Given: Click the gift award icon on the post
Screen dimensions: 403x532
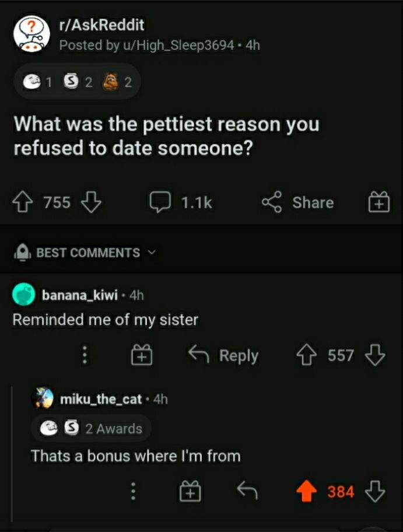Looking at the screenshot, I should 379,202.
